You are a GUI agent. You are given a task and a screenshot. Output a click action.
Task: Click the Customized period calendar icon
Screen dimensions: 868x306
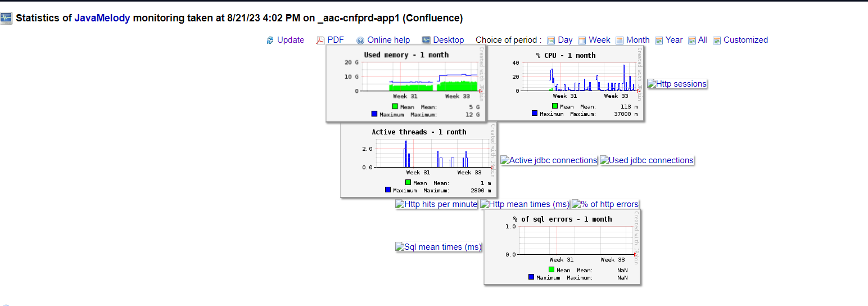click(x=717, y=40)
